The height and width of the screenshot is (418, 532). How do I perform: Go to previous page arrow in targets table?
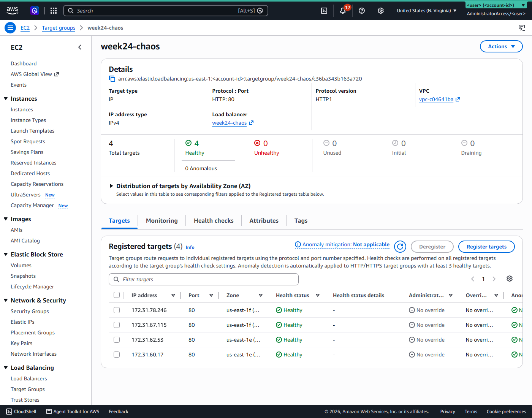pos(473,279)
